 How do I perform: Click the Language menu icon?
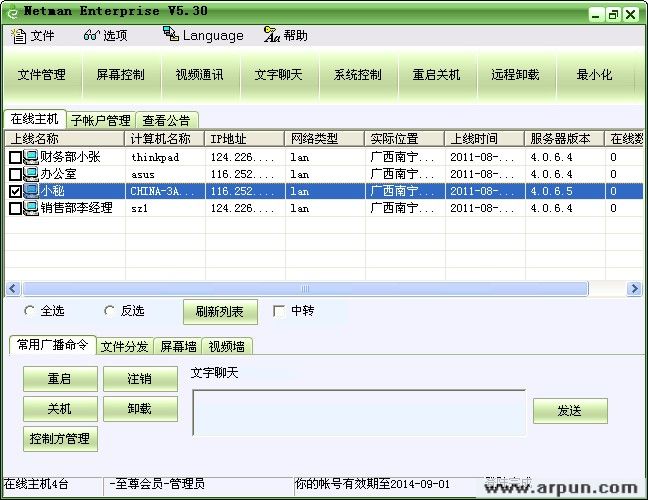[x=170, y=35]
